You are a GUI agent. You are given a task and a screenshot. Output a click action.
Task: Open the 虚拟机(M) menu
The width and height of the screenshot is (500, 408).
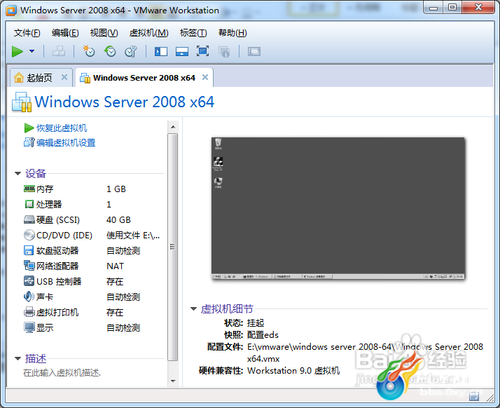[149, 33]
